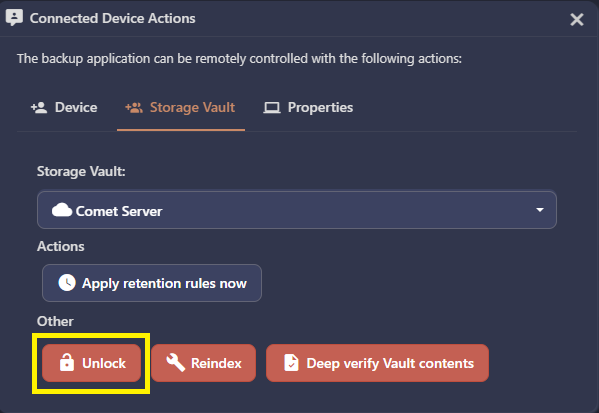
Task: Click the add-user icon on Device tab
Action: coord(39,108)
